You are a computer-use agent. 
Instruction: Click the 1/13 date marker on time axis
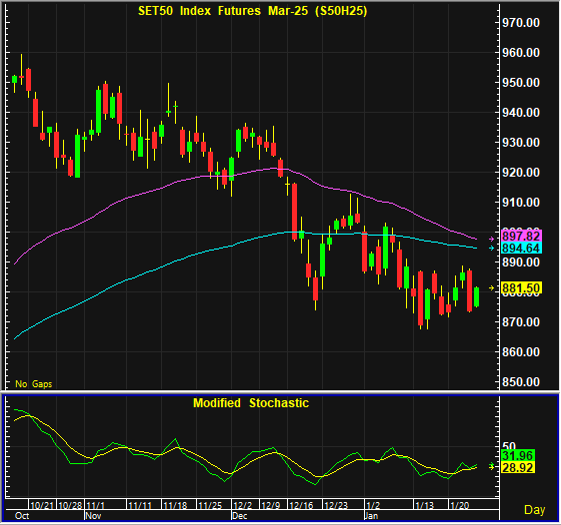[x=424, y=505]
